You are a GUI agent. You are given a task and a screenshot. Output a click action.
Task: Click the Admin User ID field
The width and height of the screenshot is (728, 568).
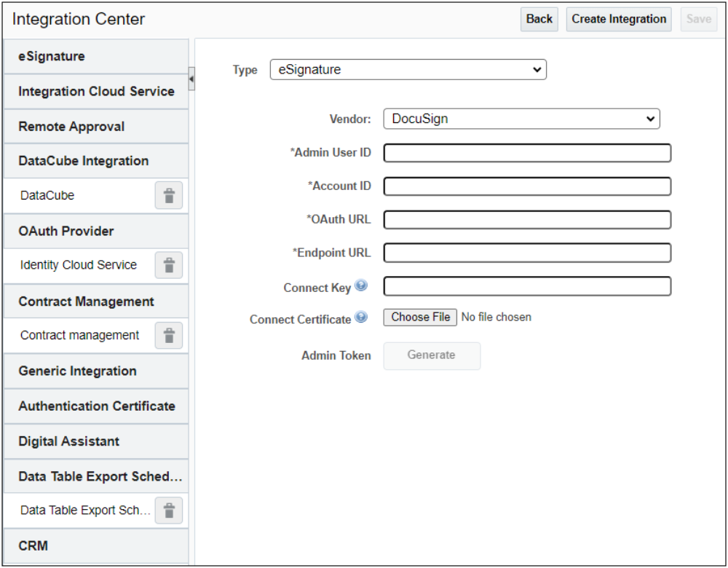pos(526,152)
